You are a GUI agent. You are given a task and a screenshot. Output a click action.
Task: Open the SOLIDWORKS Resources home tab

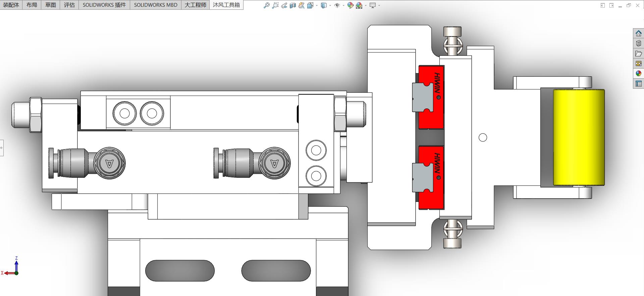(638, 33)
